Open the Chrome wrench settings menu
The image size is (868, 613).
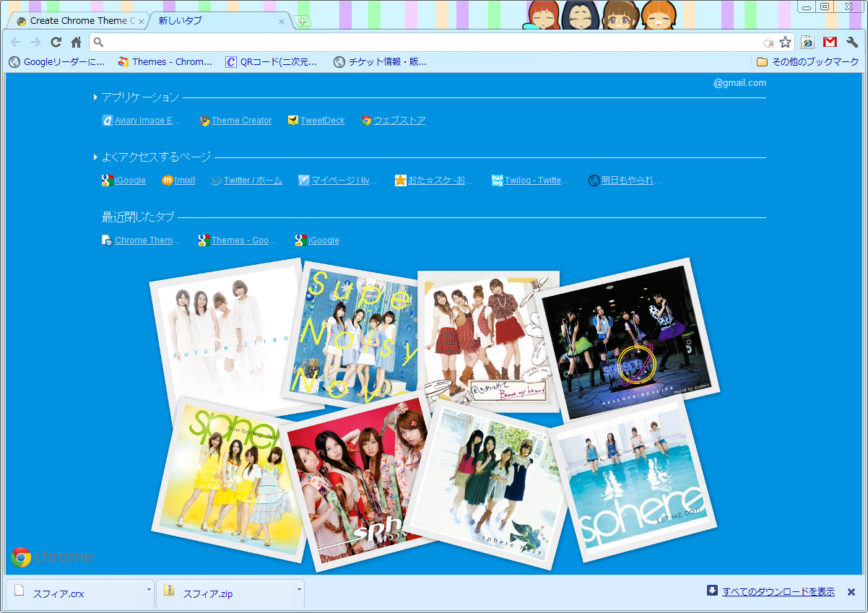[852, 42]
